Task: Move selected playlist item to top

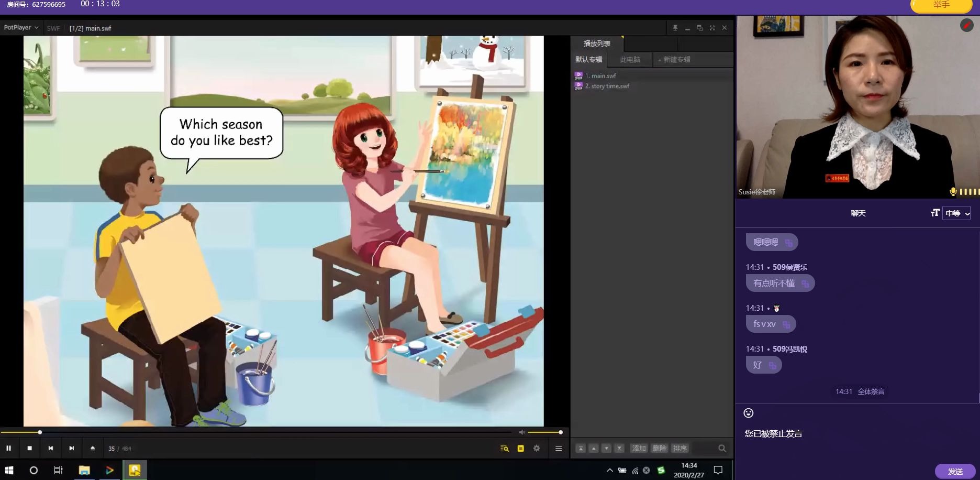Action: 581,448
